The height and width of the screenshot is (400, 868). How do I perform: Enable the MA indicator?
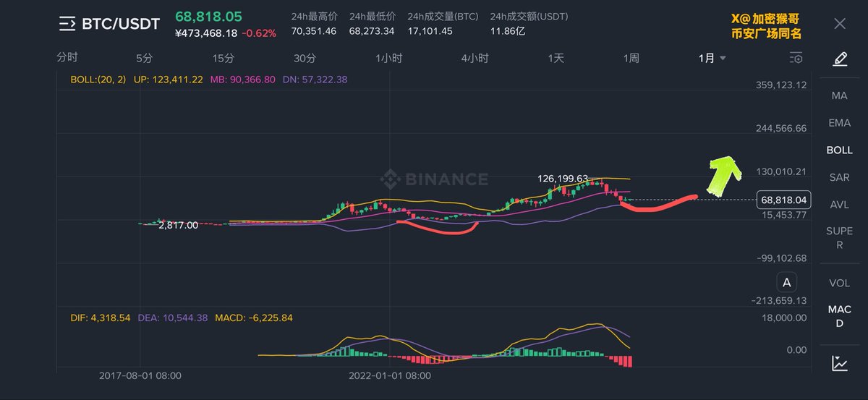point(840,95)
